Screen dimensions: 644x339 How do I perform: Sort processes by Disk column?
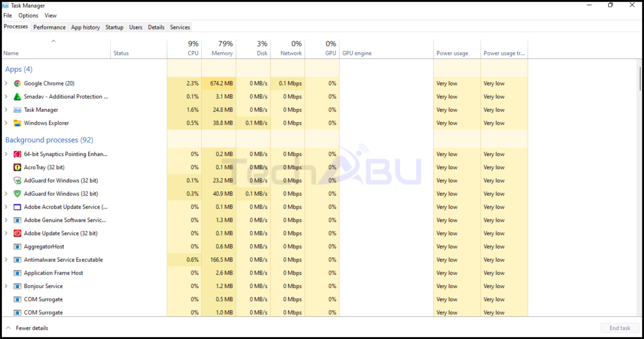(x=253, y=48)
